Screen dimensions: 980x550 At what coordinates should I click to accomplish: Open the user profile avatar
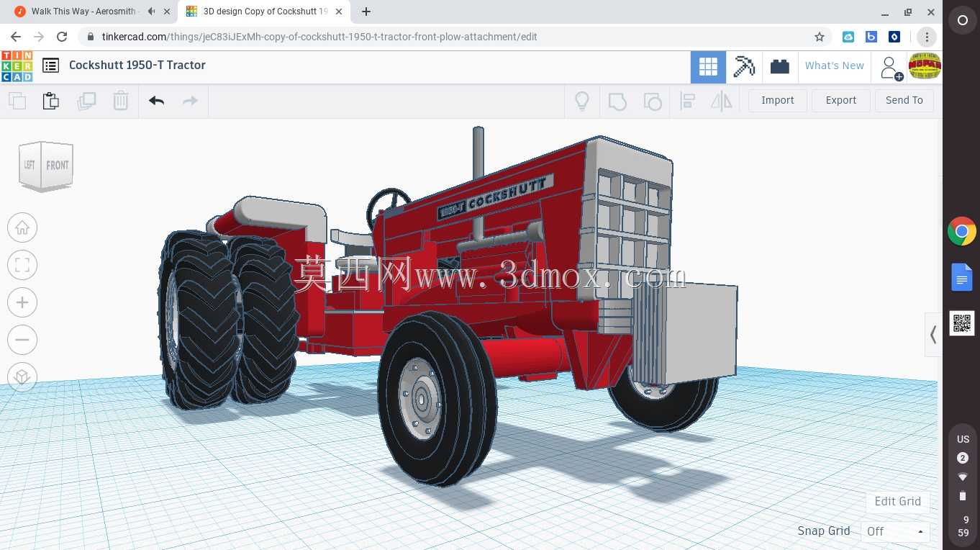tap(925, 67)
